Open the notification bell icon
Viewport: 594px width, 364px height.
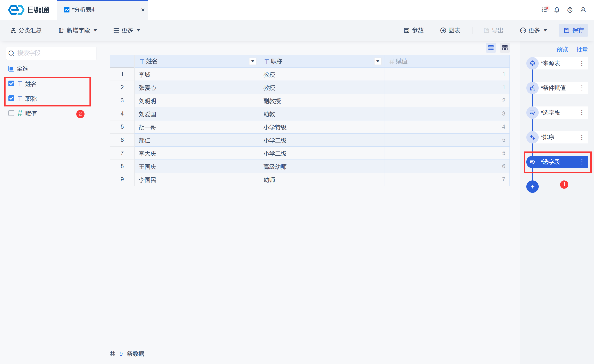pos(557,10)
